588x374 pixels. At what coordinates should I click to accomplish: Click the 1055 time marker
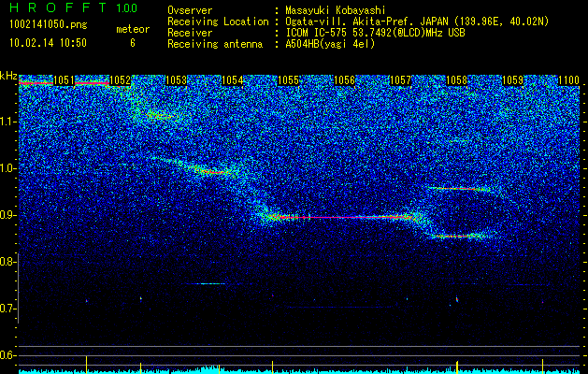[x=288, y=80]
